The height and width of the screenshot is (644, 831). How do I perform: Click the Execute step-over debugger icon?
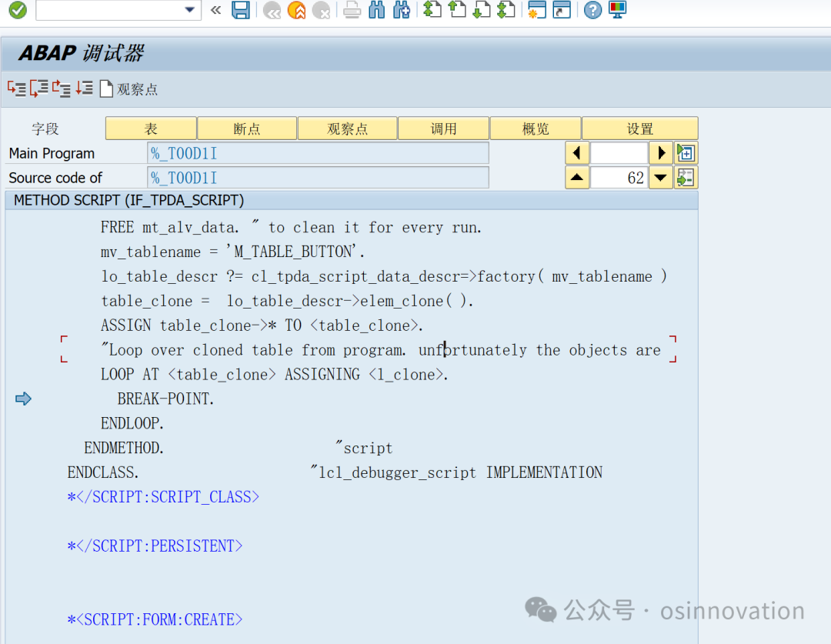(38, 88)
